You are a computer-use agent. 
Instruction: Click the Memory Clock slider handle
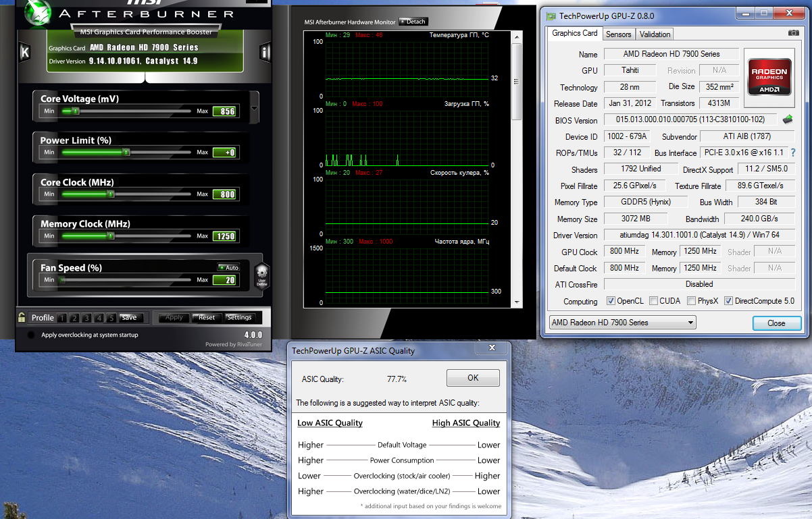tap(111, 236)
